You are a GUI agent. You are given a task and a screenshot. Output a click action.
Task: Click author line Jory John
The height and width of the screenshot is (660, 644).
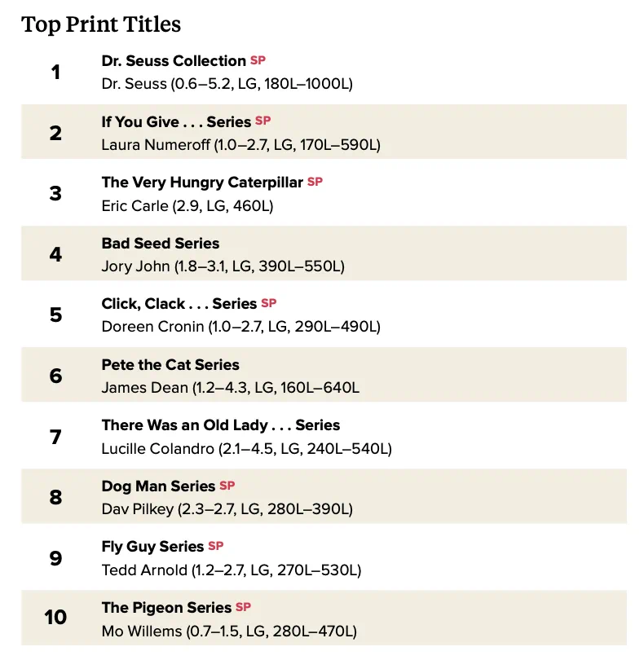[x=223, y=266]
